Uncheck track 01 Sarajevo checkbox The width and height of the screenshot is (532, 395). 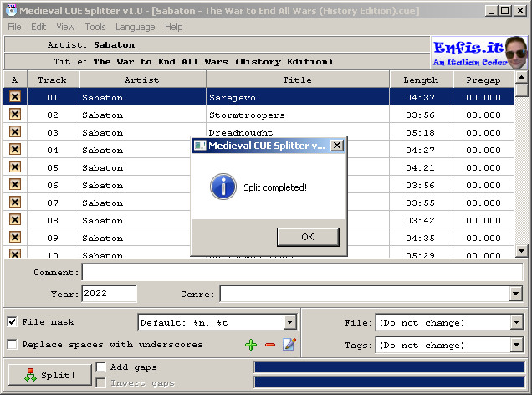tap(14, 97)
